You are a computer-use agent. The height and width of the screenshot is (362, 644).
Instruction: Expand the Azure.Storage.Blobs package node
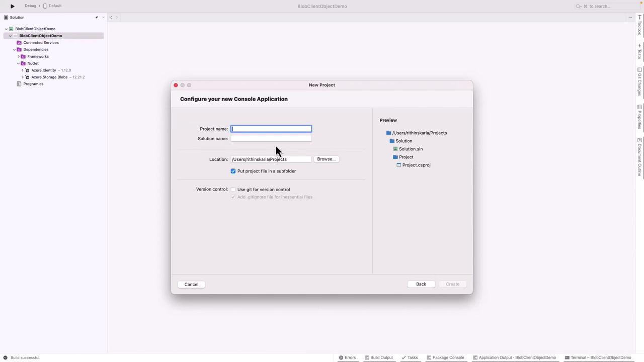[x=23, y=77]
